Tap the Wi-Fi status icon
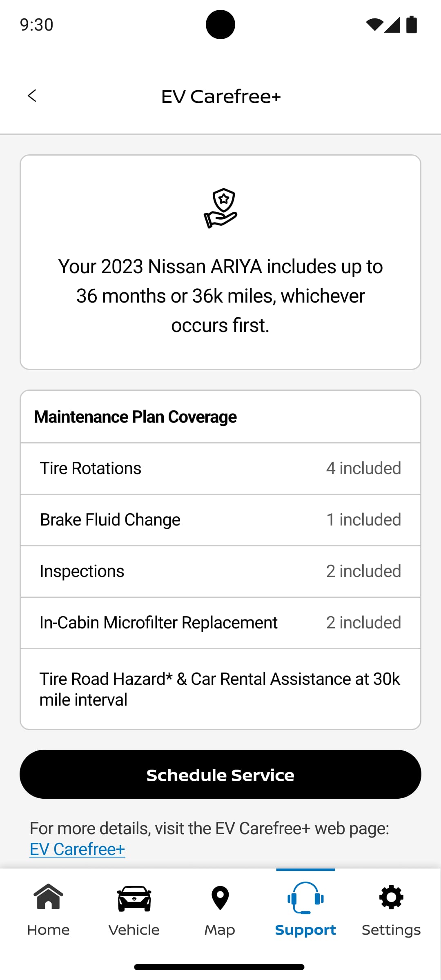 coord(374,24)
